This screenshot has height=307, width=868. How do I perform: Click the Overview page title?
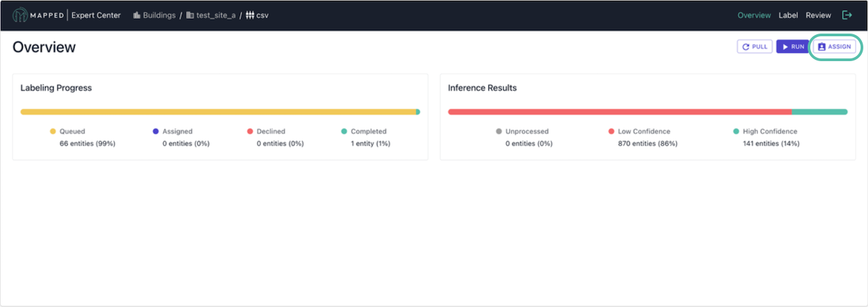pyautogui.click(x=44, y=47)
